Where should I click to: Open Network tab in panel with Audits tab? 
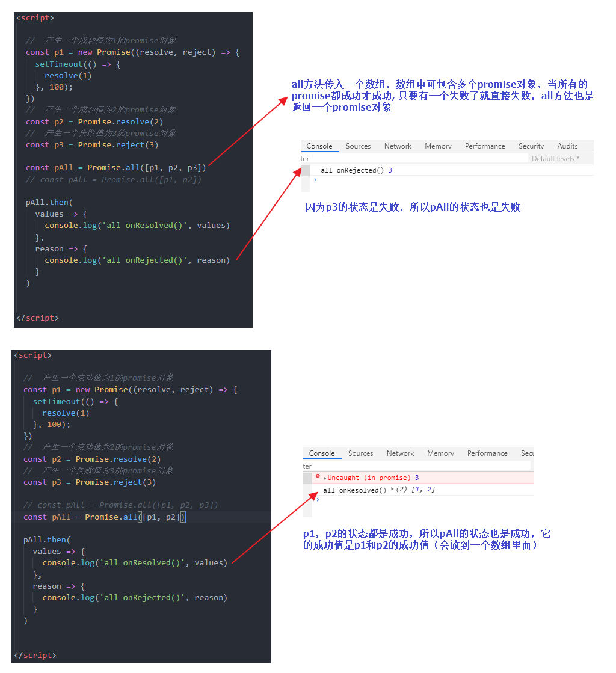[398, 146]
